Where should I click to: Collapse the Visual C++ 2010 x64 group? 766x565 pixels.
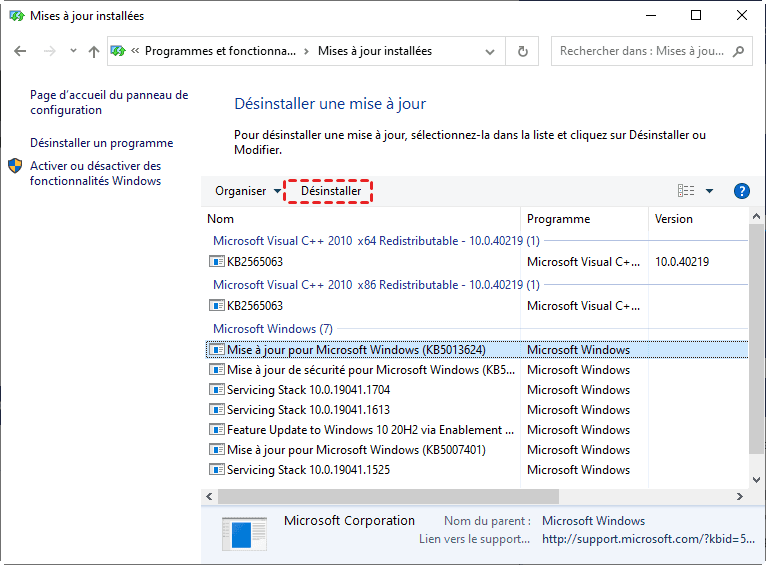pyautogui.click(x=376, y=241)
